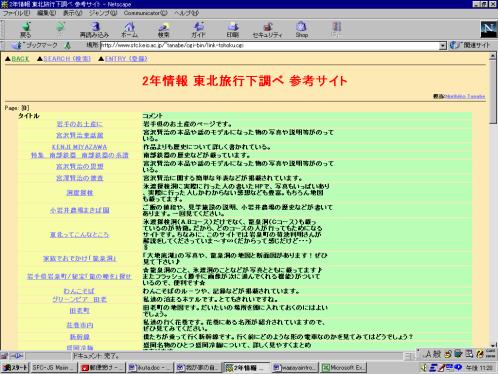Open the 花巻市内 link

pyautogui.click(x=79, y=325)
